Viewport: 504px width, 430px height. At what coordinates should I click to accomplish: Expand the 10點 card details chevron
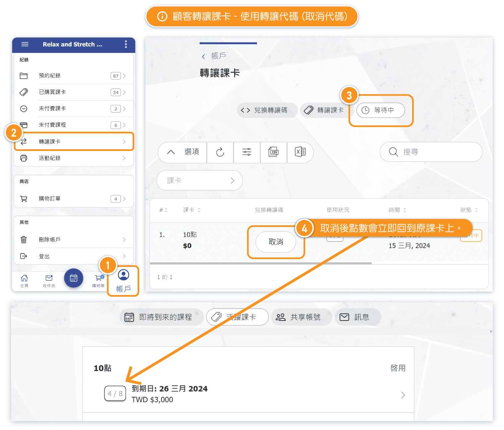click(x=403, y=395)
